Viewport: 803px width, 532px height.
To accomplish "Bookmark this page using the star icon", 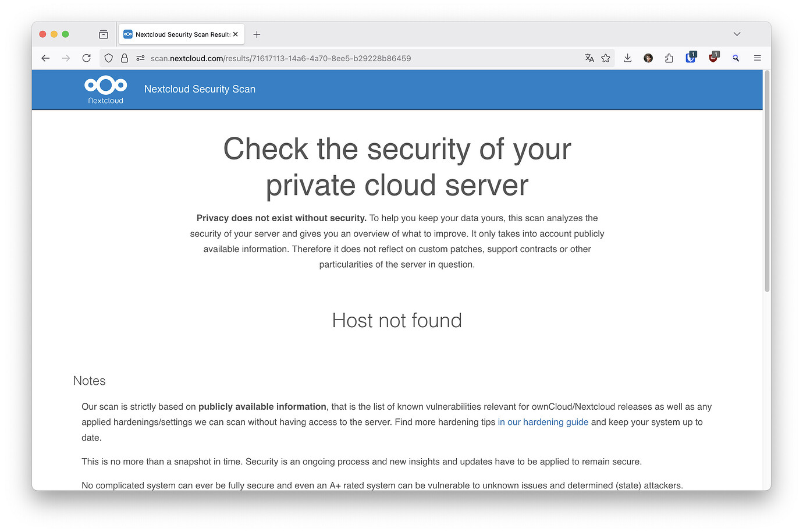I will click(x=606, y=58).
